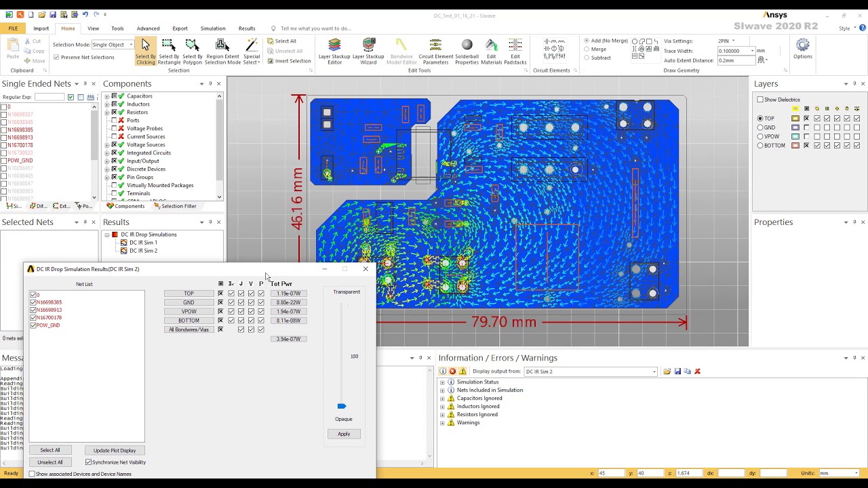Enable Region Extent Selection Mode
The image size is (868, 488).
coord(222,52)
